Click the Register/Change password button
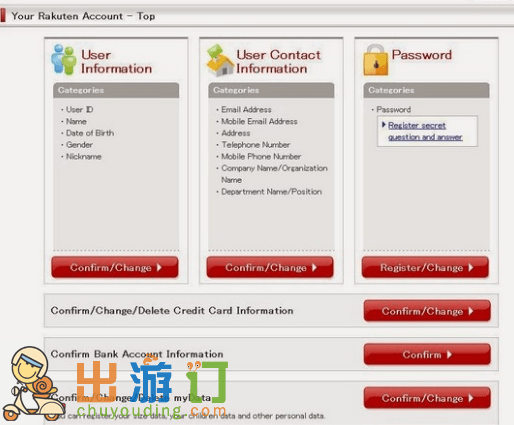 pyautogui.click(x=425, y=267)
